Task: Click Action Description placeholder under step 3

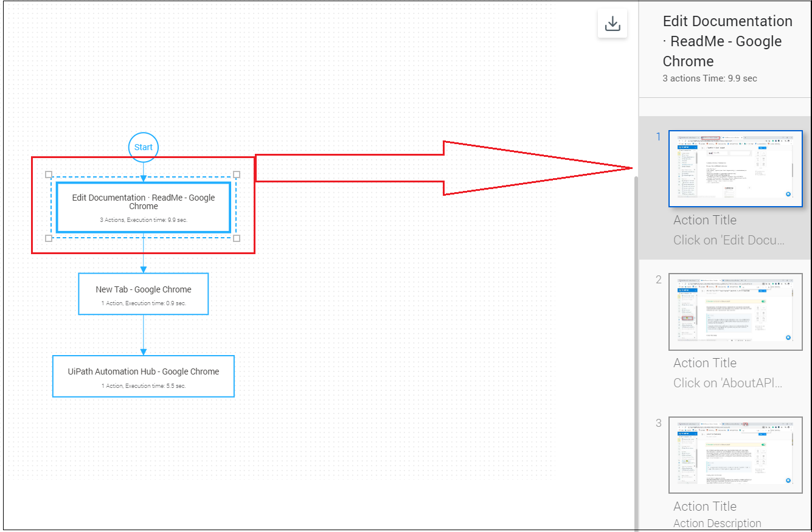Action: click(717, 523)
